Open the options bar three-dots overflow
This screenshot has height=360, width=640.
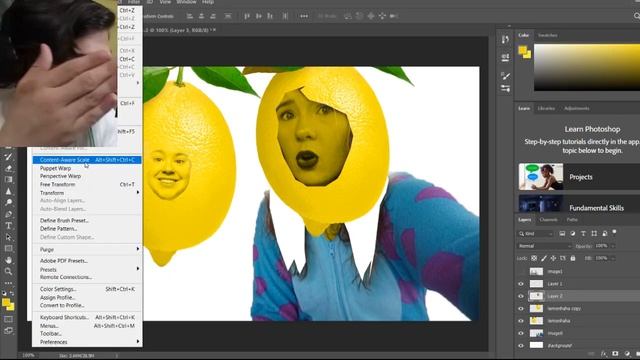[304, 16]
